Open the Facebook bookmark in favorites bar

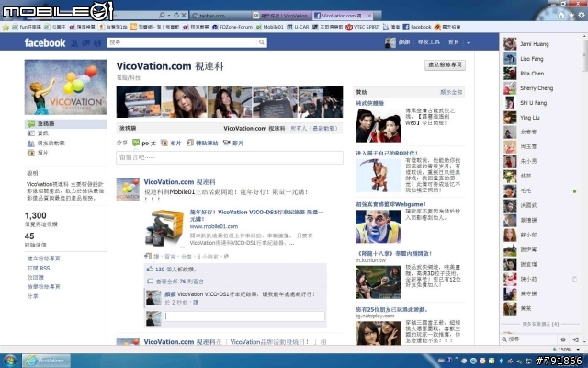(x=417, y=27)
